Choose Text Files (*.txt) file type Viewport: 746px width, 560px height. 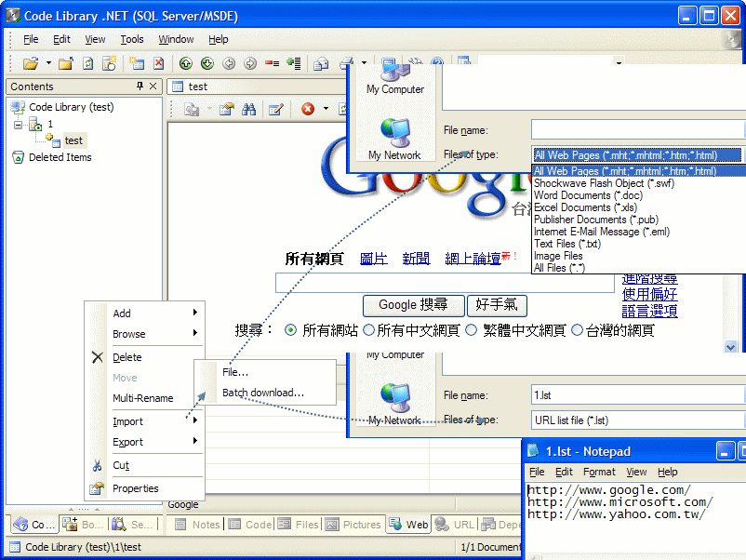567,244
